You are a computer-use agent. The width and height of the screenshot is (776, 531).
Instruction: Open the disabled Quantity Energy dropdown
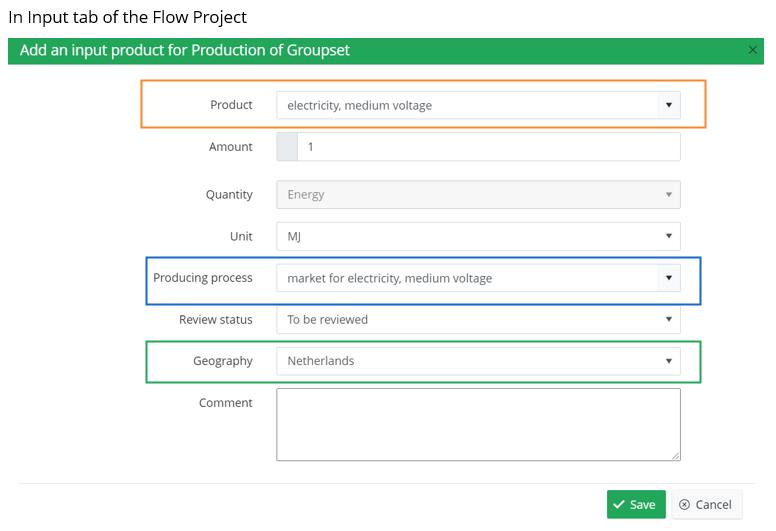pyautogui.click(x=478, y=194)
